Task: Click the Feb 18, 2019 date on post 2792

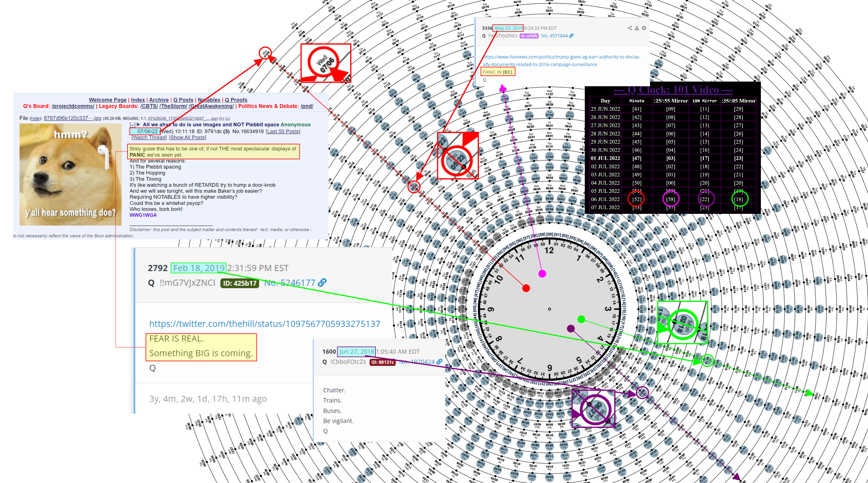Action: (x=199, y=268)
